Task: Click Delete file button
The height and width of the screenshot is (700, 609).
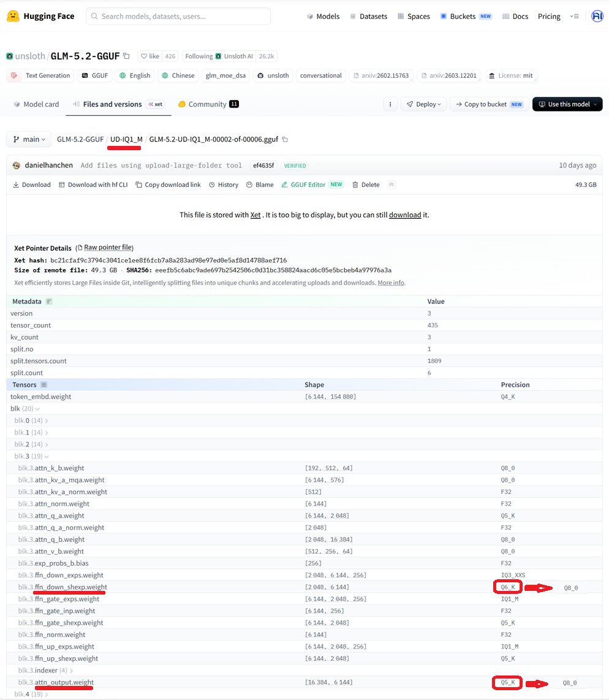Action: click(x=366, y=185)
